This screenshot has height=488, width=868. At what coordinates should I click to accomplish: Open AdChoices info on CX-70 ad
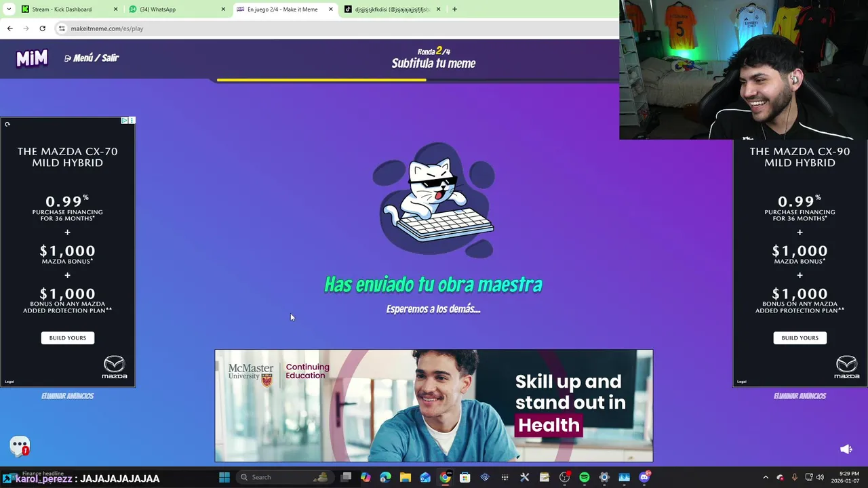pos(125,120)
